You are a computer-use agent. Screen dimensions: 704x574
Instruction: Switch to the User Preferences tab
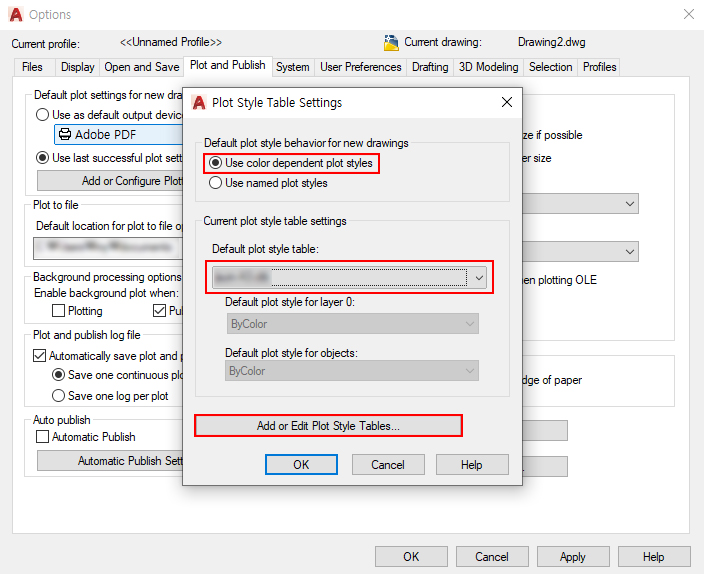pos(361,67)
